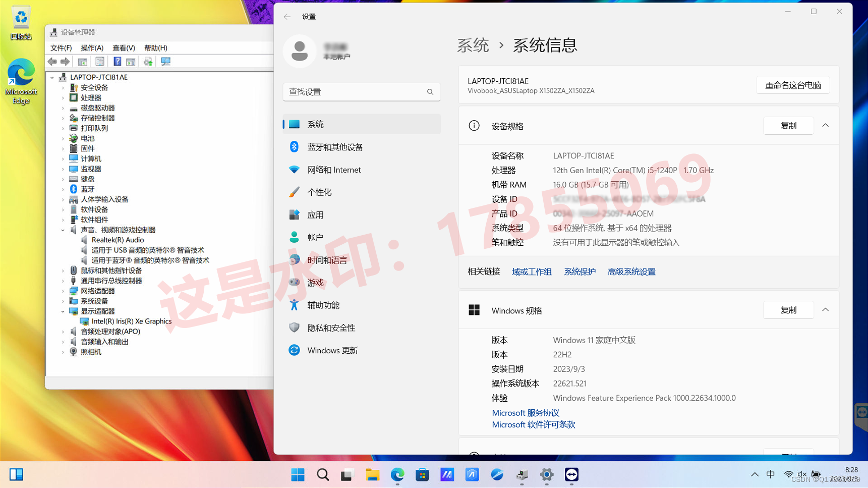The height and width of the screenshot is (488, 868).
Task: Open Microsoft Store from the taskbar
Action: click(422, 474)
